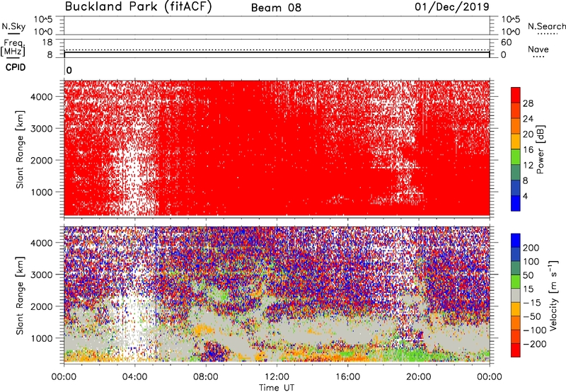
Task: Click the Slant Range label of power panel
Action: point(20,149)
